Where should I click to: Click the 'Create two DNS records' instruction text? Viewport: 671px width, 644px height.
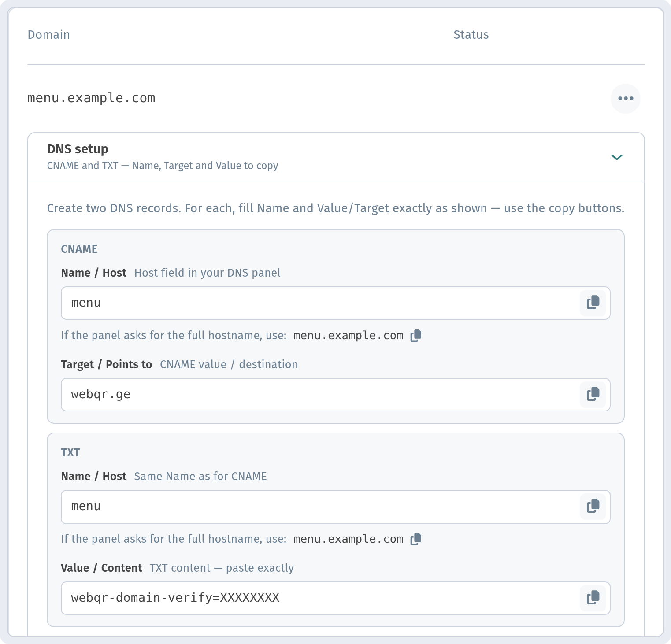(335, 208)
